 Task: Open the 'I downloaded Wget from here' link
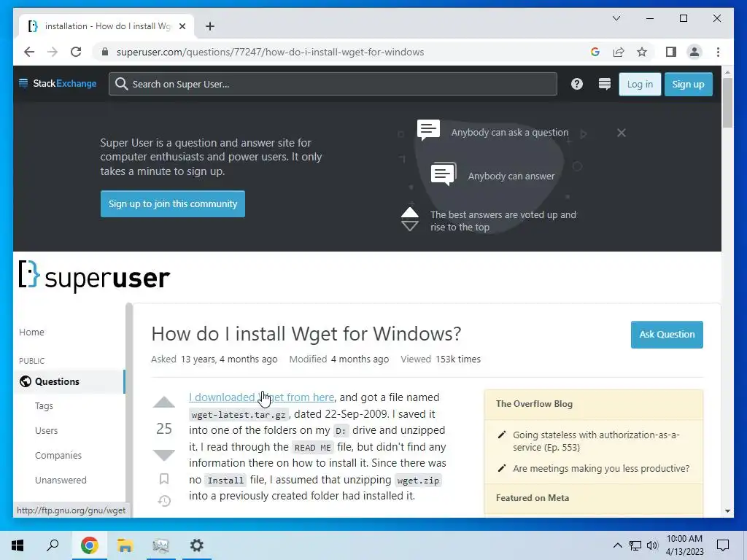(262, 397)
